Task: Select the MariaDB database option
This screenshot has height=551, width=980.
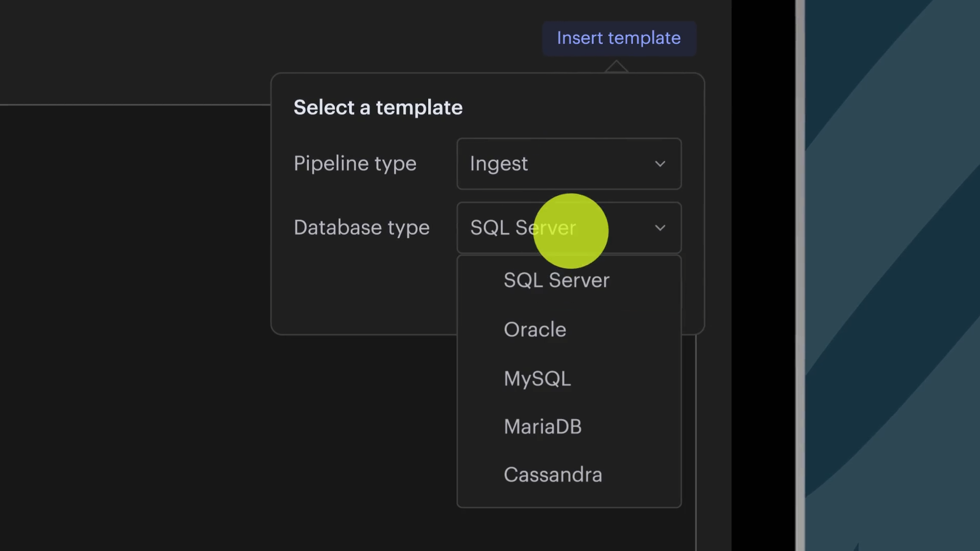Action: point(543,427)
